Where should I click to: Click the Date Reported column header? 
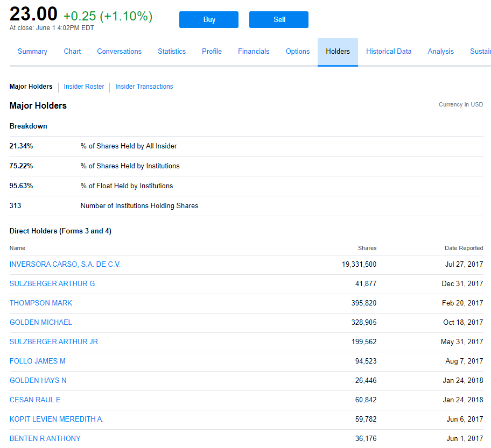click(x=464, y=248)
